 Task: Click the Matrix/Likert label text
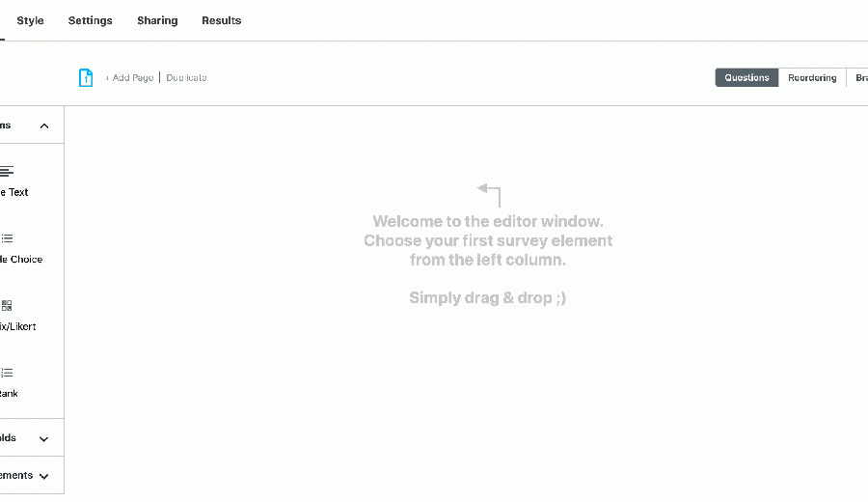tap(17, 327)
